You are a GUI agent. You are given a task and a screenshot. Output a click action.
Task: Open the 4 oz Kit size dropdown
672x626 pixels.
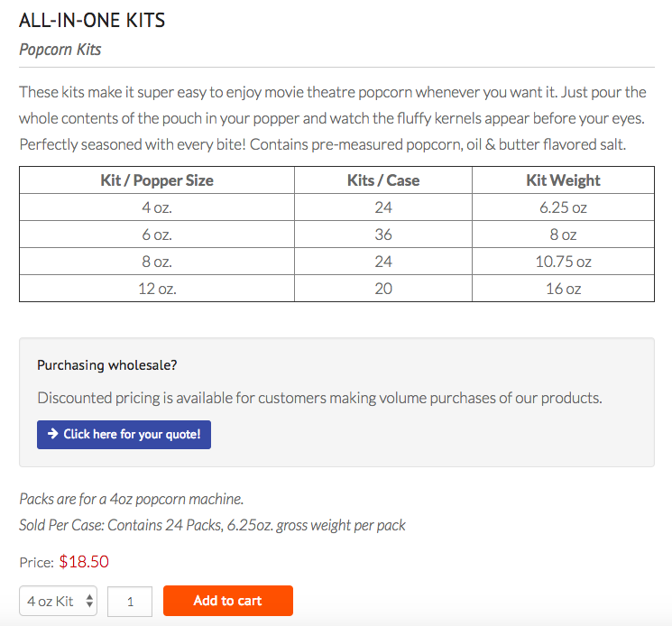click(x=60, y=601)
